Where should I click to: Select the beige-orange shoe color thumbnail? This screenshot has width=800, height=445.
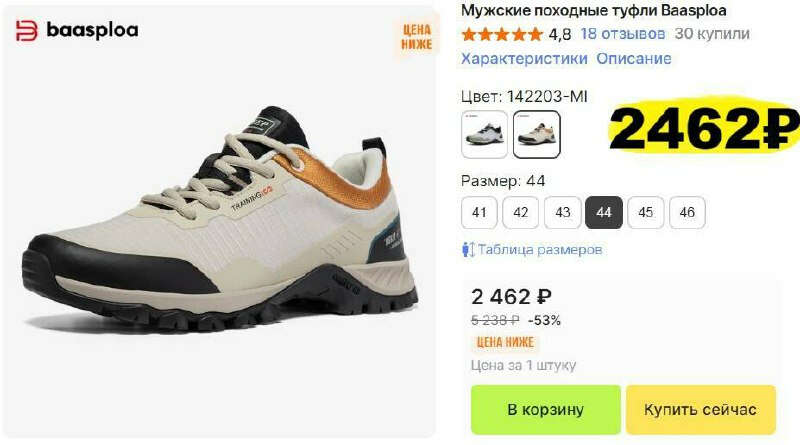[x=536, y=135]
